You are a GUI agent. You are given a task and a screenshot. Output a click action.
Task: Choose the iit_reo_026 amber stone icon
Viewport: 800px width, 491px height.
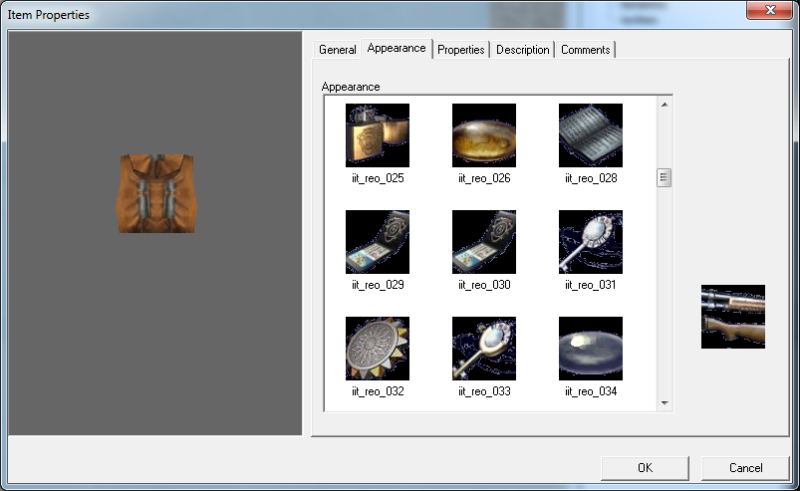[x=484, y=135]
